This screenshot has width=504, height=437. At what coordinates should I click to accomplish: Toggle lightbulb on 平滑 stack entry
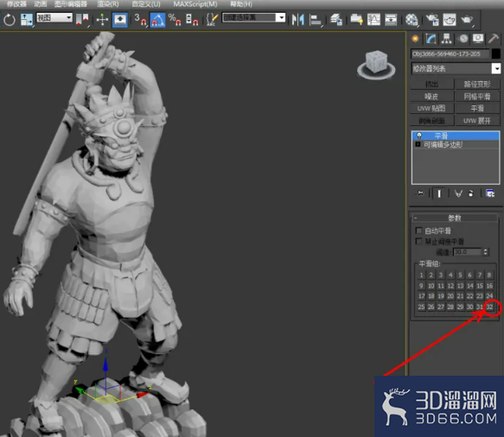pyautogui.click(x=418, y=136)
